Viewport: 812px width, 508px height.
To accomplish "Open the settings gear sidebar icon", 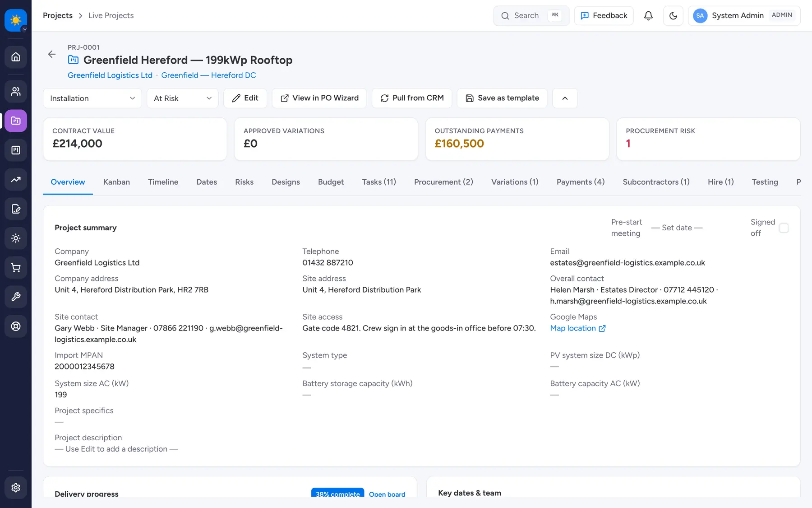I will [x=16, y=488].
